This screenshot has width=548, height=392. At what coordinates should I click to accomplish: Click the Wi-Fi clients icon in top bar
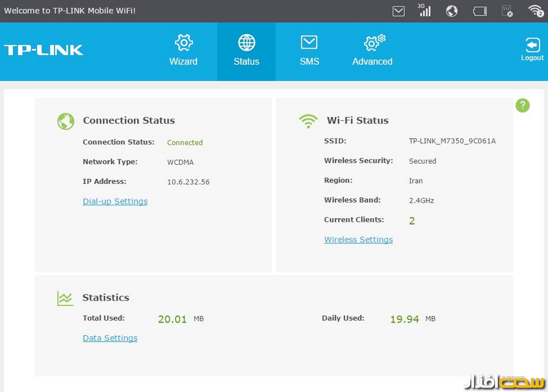[x=536, y=11]
